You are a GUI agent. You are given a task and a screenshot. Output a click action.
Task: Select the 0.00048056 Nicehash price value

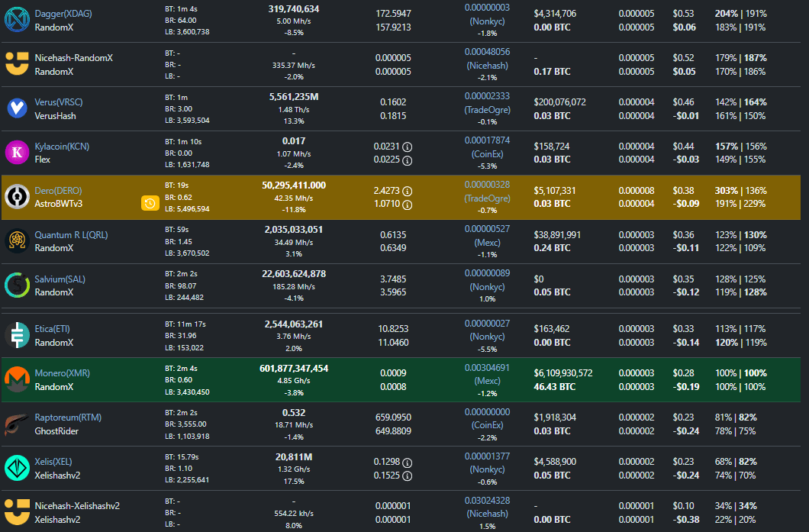coord(487,52)
